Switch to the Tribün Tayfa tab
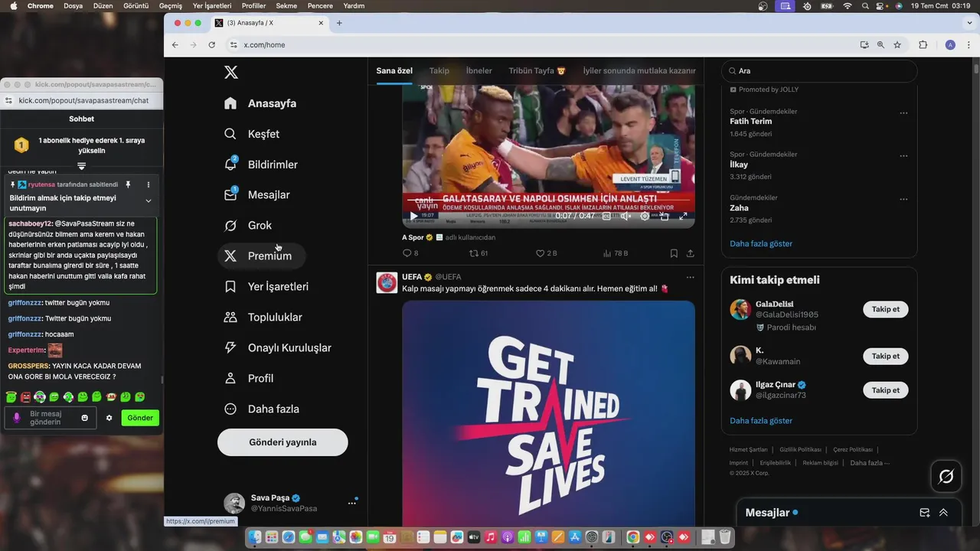Viewport: 980px width, 551px height. coord(537,71)
